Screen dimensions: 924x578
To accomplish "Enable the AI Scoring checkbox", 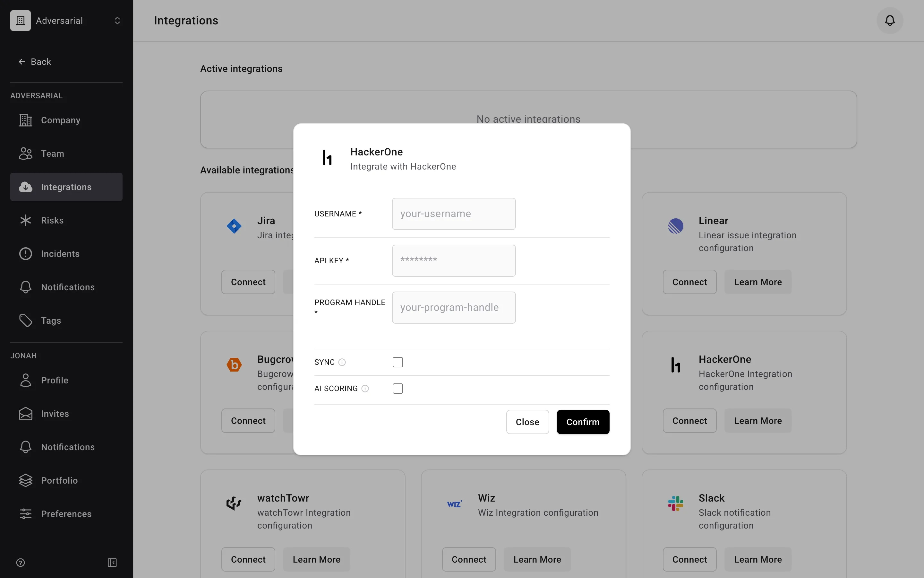I will pos(398,389).
